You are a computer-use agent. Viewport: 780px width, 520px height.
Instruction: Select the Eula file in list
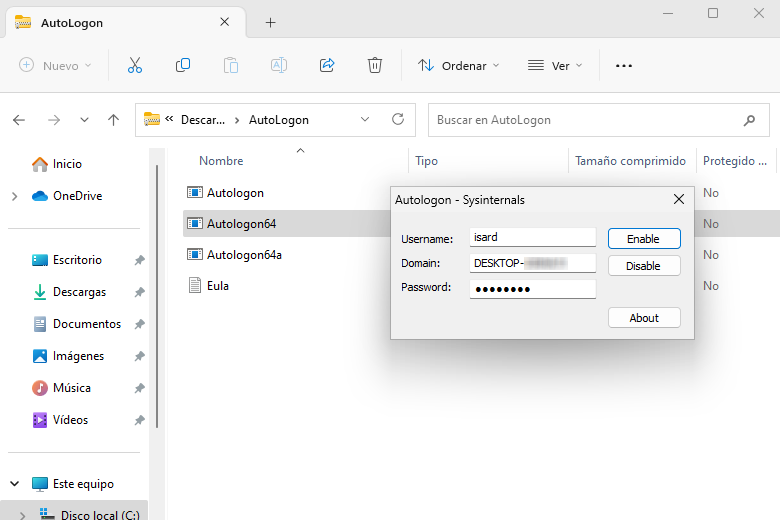pos(217,286)
